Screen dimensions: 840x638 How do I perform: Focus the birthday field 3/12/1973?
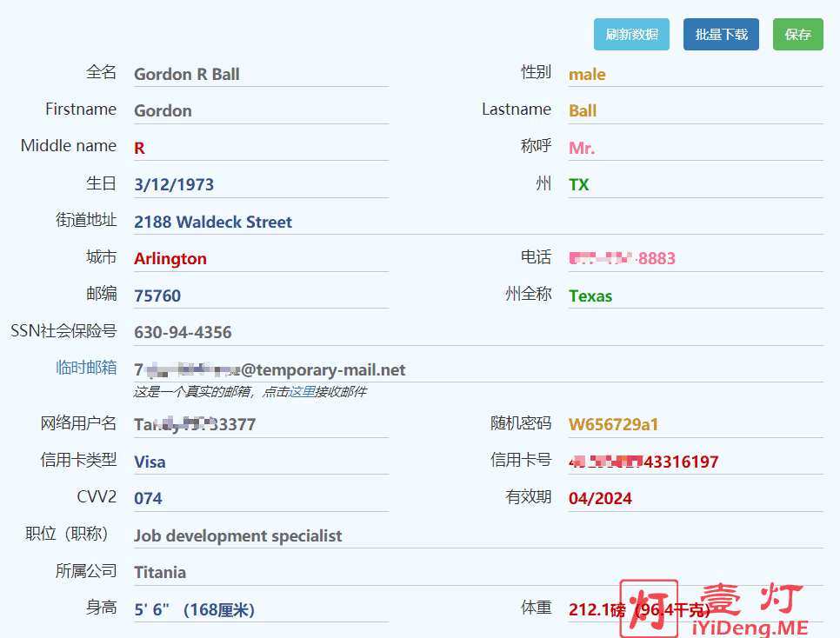tap(260, 184)
